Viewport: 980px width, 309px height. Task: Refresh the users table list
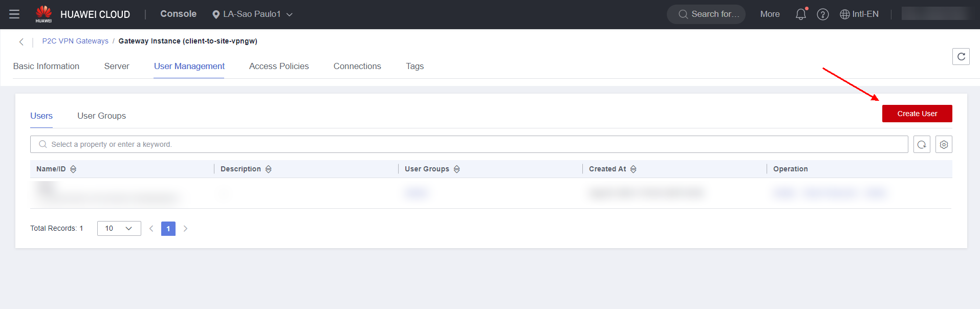921,145
